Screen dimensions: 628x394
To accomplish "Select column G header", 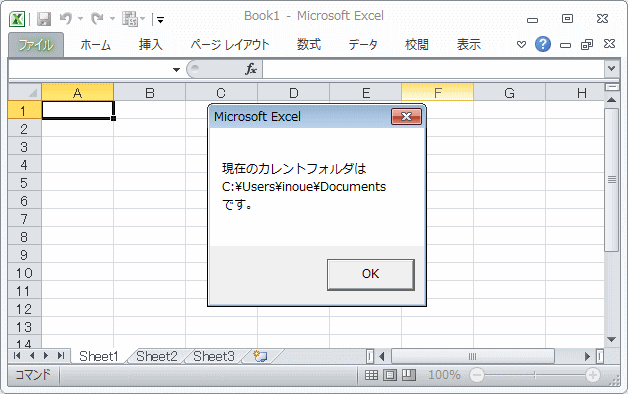I will pyautogui.click(x=509, y=93).
